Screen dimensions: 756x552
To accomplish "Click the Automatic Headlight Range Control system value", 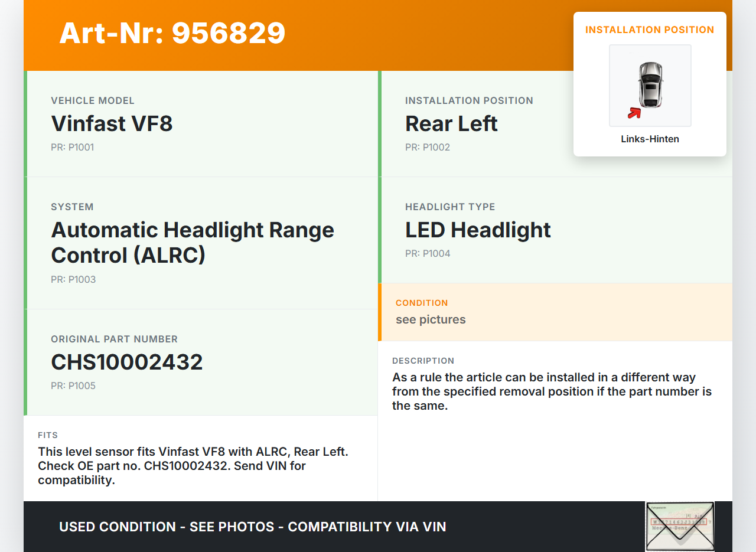I will tap(193, 242).
